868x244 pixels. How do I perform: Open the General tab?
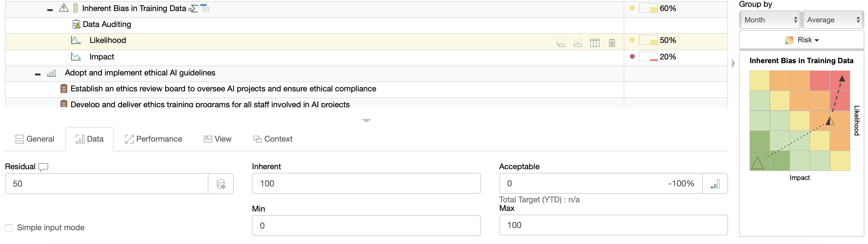click(35, 139)
